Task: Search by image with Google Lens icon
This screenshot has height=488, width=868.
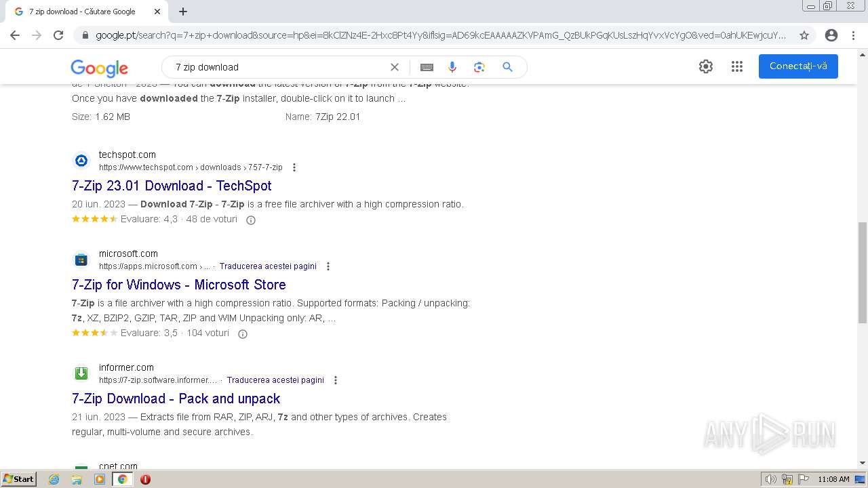Action: pos(479,67)
